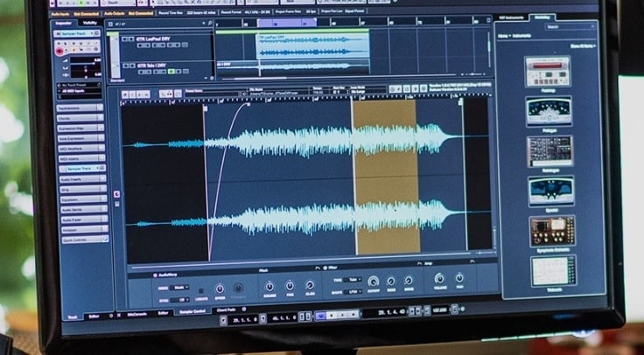Viewport: 644px width, 355px height.
Task: Open the All MIDI Inputs routing selector
Action: [x=80, y=90]
